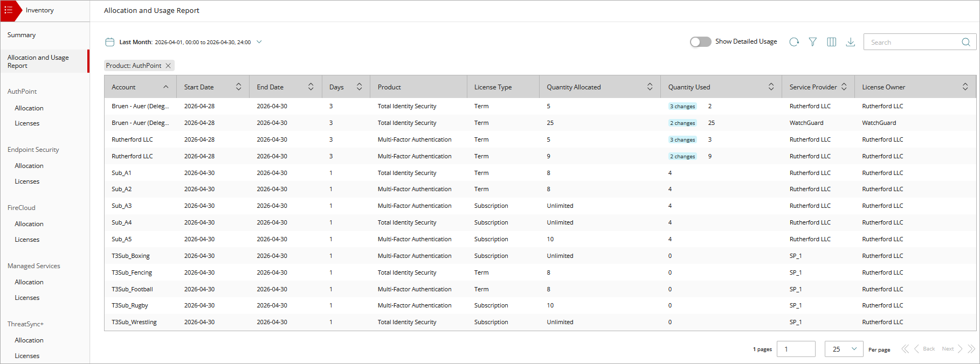The height and width of the screenshot is (364, 980).
Task: Open 2 changes badge in WatchGuard row
Action: [x=682, y=123]
